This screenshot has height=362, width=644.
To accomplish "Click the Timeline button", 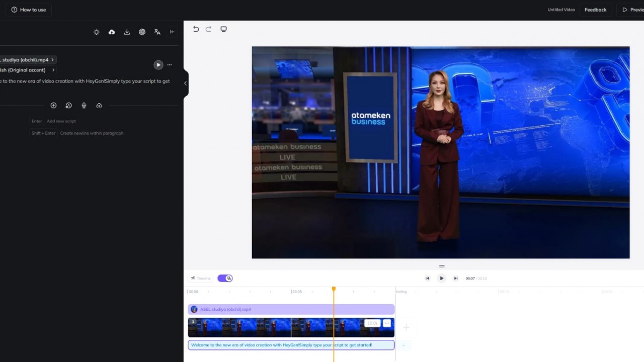I will click(200, 278).
